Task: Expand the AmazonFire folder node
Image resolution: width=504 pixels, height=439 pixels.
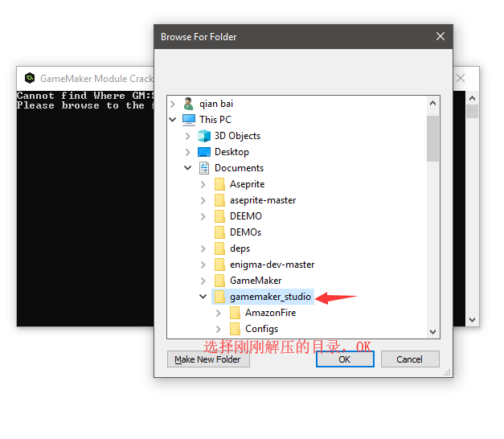Action: point(219,313)
